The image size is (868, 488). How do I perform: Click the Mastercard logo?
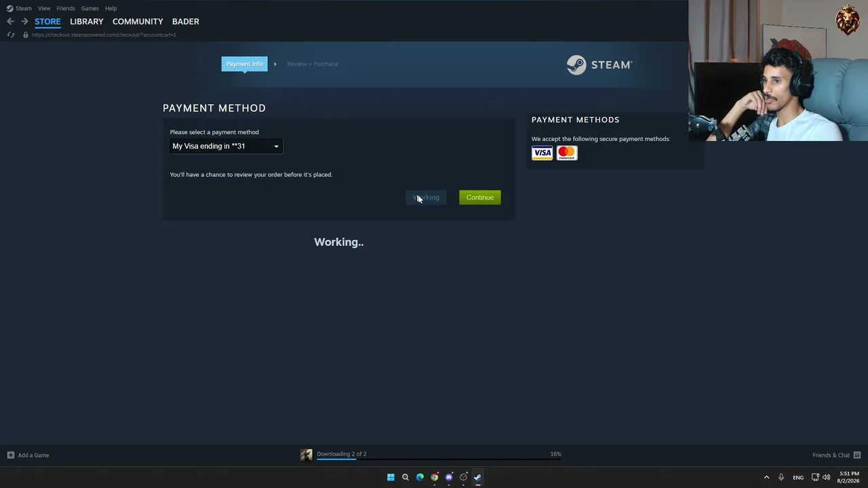[x=567, y=153]
